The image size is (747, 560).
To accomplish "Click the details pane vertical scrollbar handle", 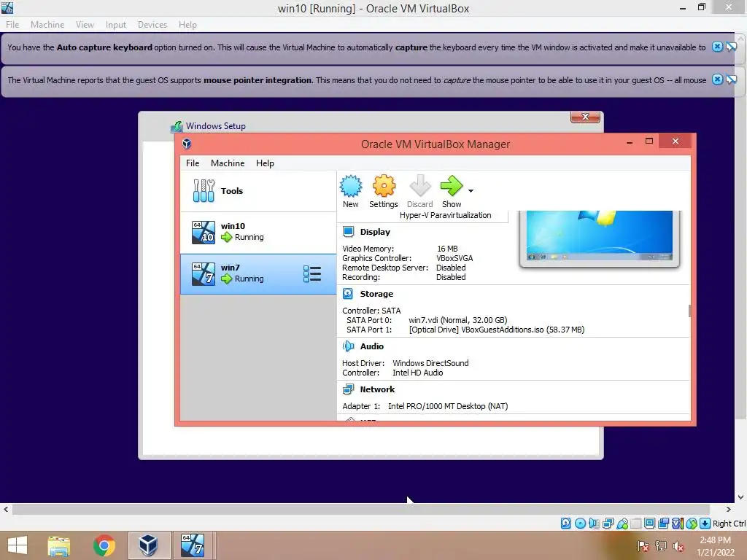I will pos(689,311).
